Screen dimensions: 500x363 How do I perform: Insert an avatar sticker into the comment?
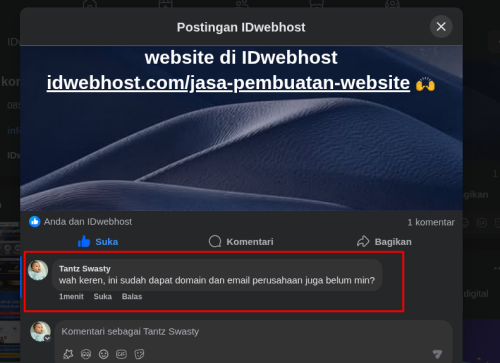point(86,354)
